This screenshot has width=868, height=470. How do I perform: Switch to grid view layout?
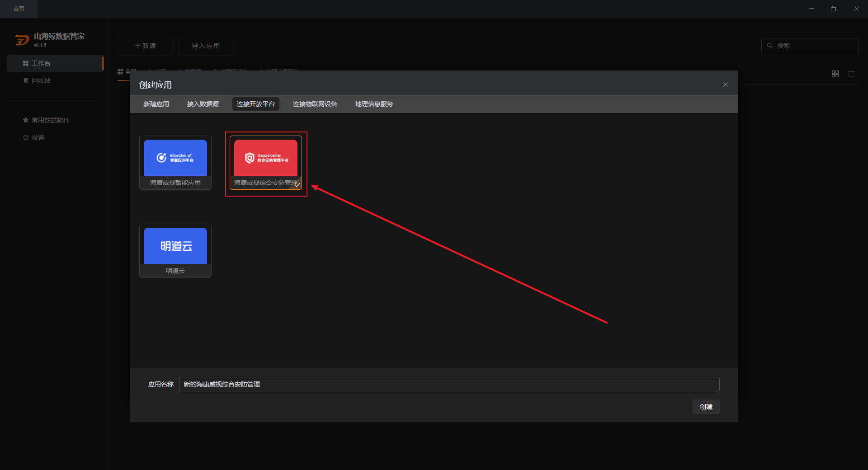pyautogui.click(x=835, y=74)
